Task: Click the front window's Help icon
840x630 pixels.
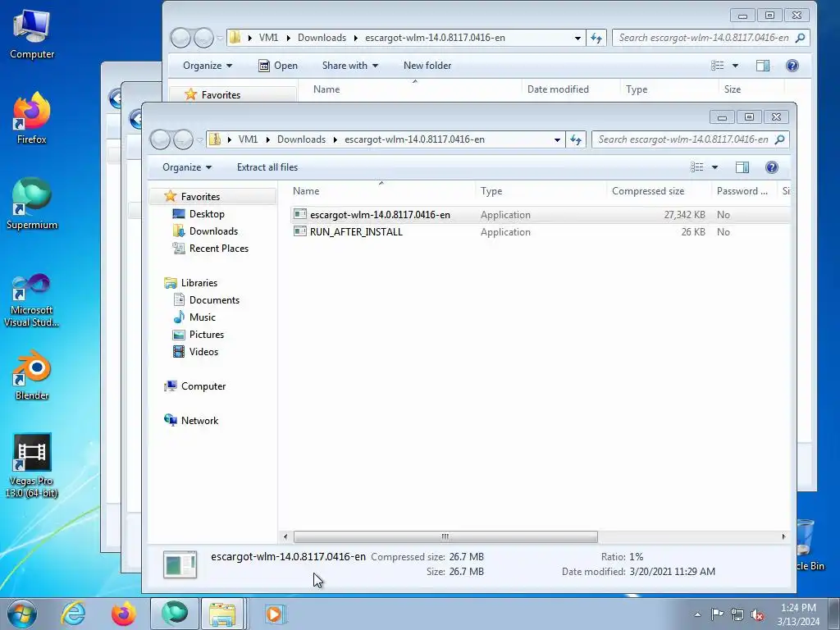Action: 771,167
